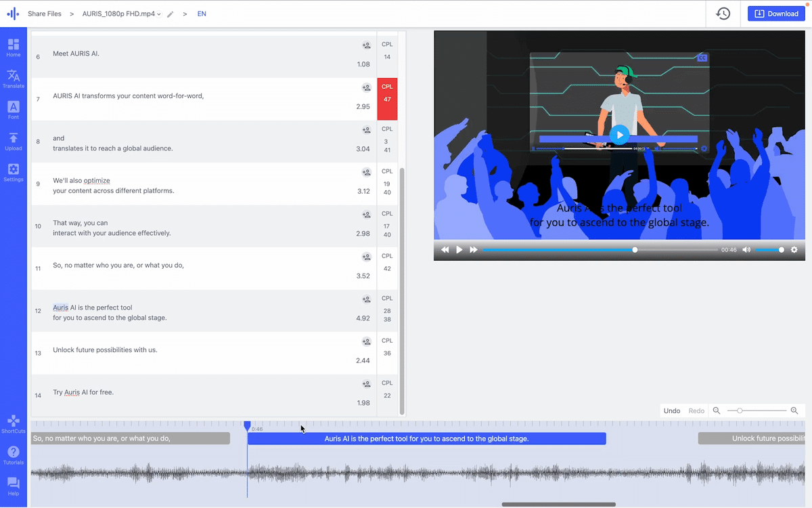Screen dimensions: 812x508
Task: Open video player settings gear
Action: tap(794, 250)
